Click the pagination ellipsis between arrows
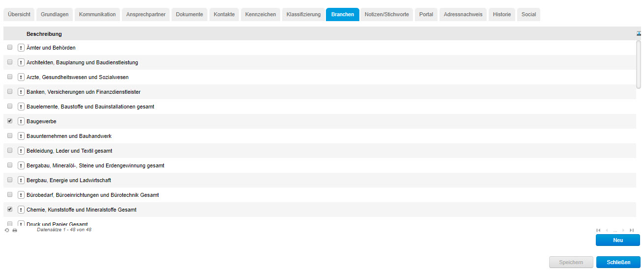Image resolution: width=644 pixels, height=270 pixels. tap(615, 230)
